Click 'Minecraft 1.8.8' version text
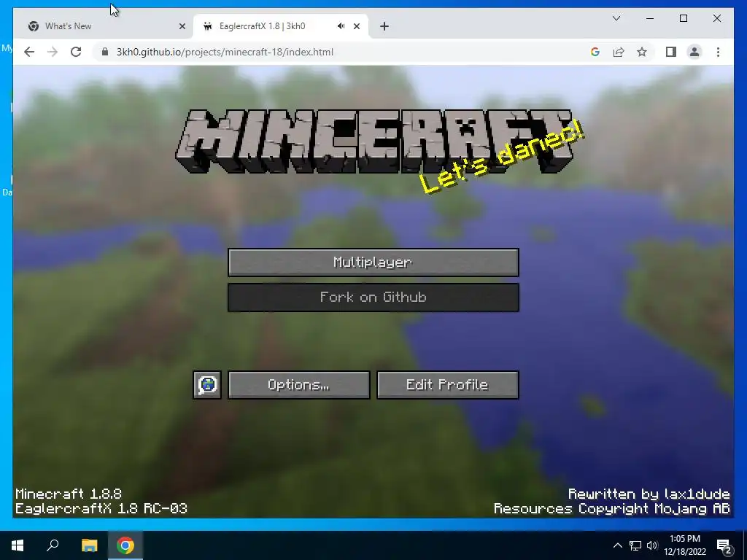The width and height of the screenshot is (747, 560). (69, 494)
